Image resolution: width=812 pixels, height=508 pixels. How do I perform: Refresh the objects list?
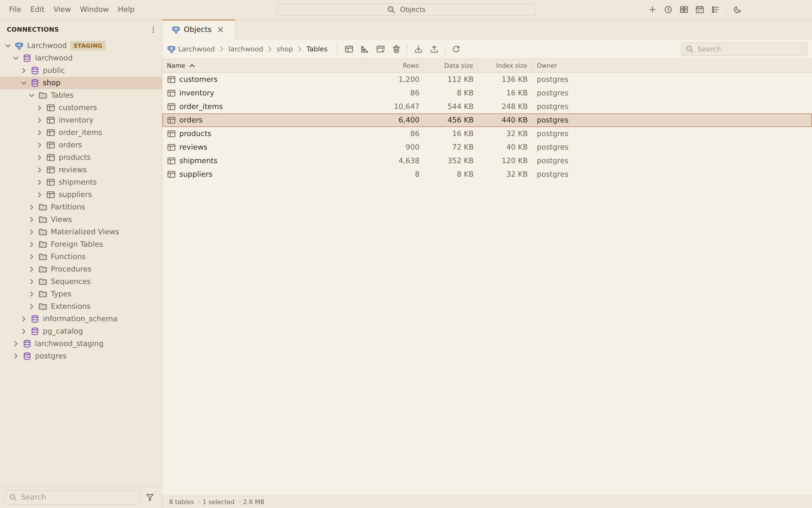click(x=456, y=49)
